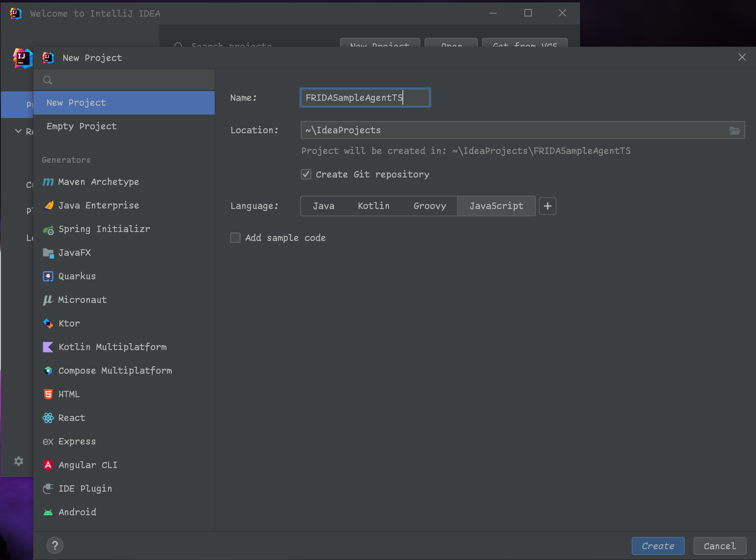Viewport: 756px width, 560px height.
Task: Click the generators search field
Action: 124,80
